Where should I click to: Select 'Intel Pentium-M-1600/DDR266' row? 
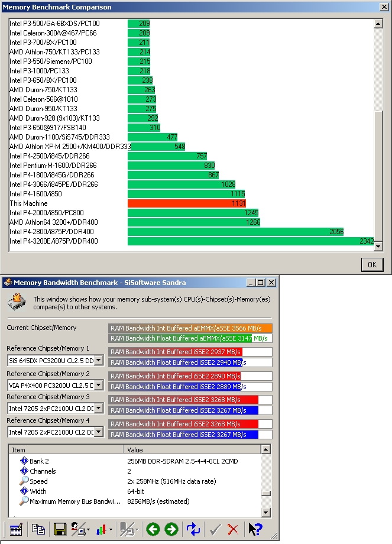pos(191,165)
